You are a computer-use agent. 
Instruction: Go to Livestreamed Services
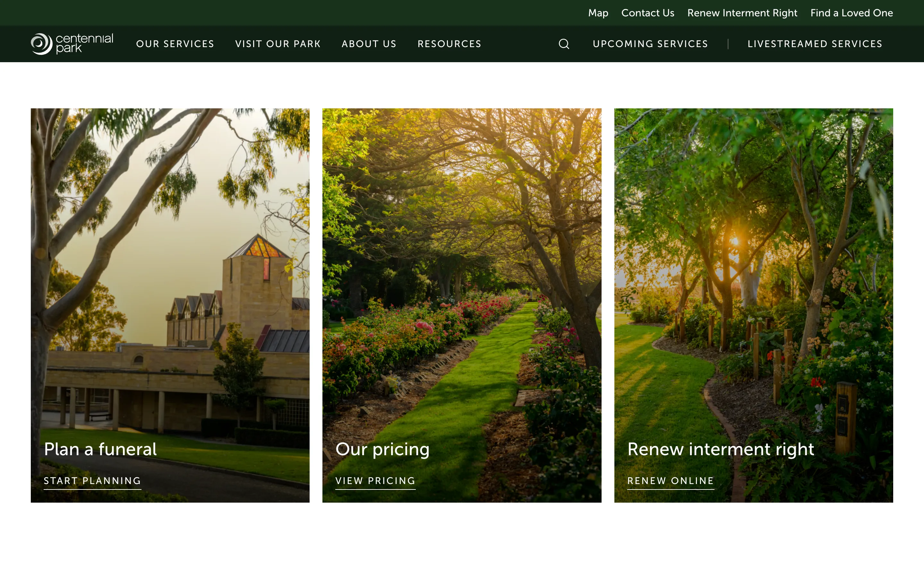tap(815, 44)
